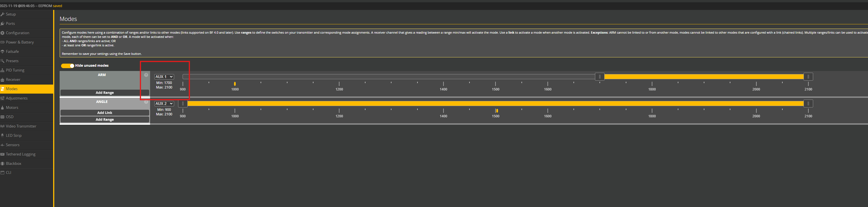Toggle the Hide unused modes switch
Viewport: 868px width, 207px height.
point(67,66)
